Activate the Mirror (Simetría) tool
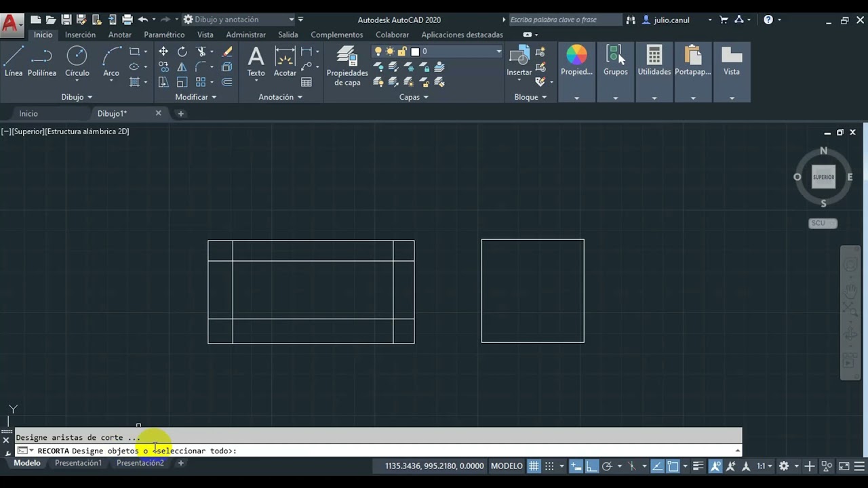 tap(182, 66)
